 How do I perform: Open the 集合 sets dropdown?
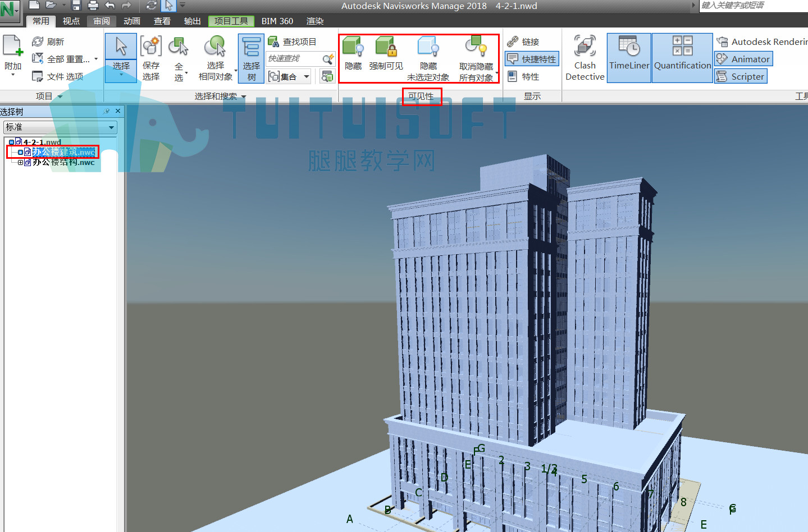point(289,76)
